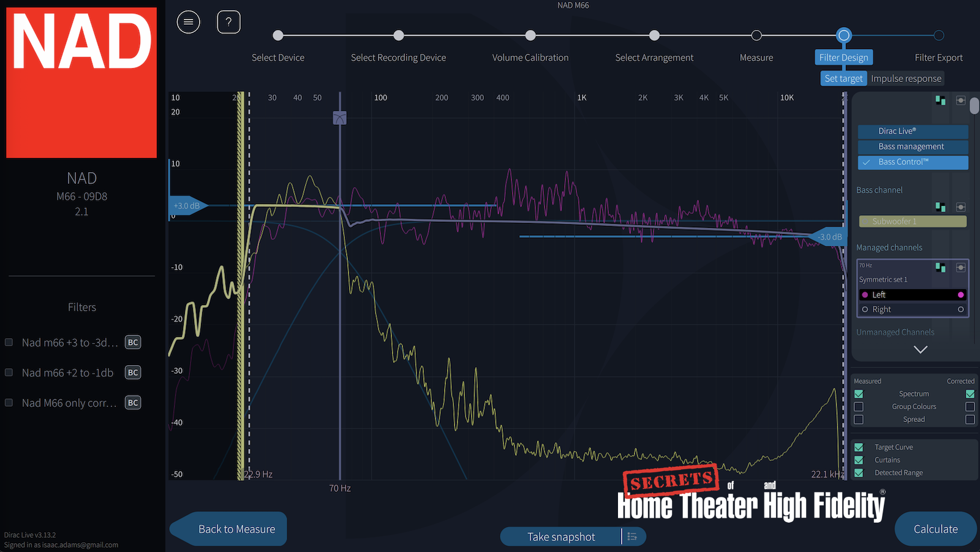Enable Measured Group Colours checkbox
The width and height of the screenshot is (980, 552).
pos(859,407)
